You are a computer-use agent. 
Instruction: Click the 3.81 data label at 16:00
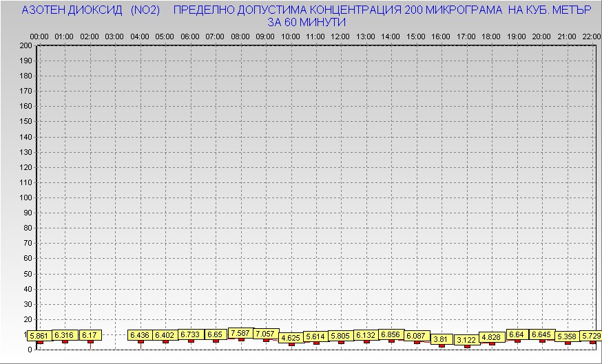(x=442, y=339)
